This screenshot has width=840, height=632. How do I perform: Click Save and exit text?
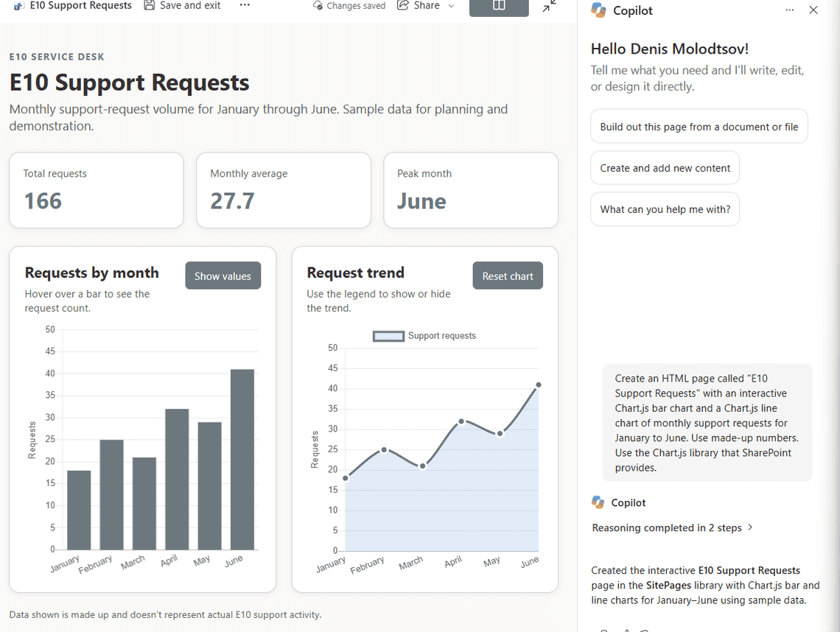(190, 5)
